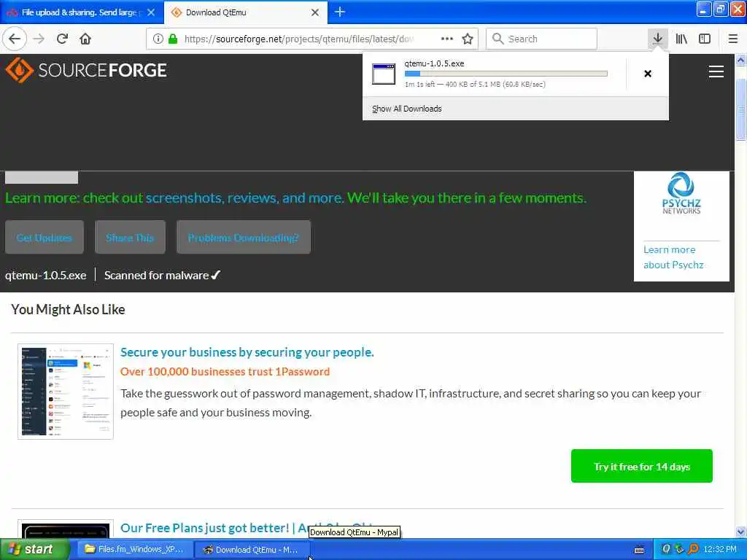747x560 pixels.
Task: Click the Q tray icon
Action: click(x=666, y=549)
